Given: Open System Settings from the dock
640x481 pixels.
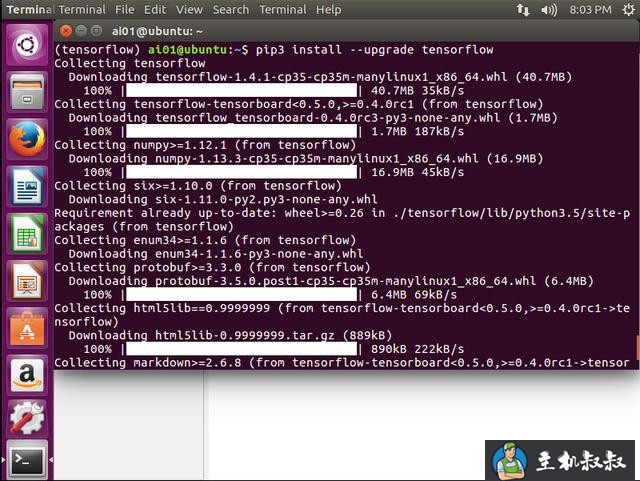Looking at the screenshot, I should (27, 418).
